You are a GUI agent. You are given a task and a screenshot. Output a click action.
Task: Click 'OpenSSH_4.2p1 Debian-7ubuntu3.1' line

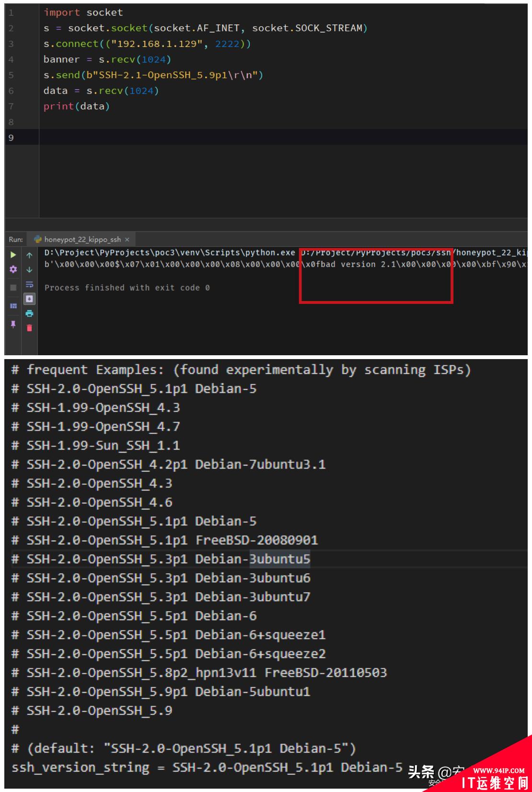pos(168,465)
